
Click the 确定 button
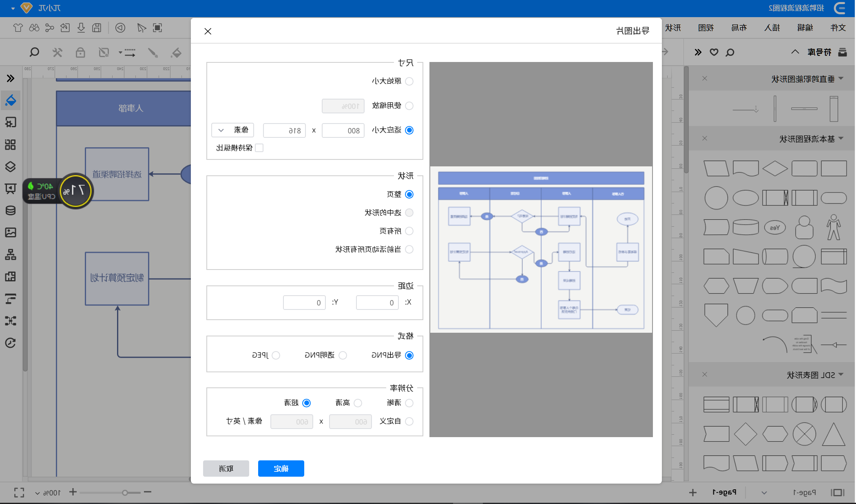[281, 469]
